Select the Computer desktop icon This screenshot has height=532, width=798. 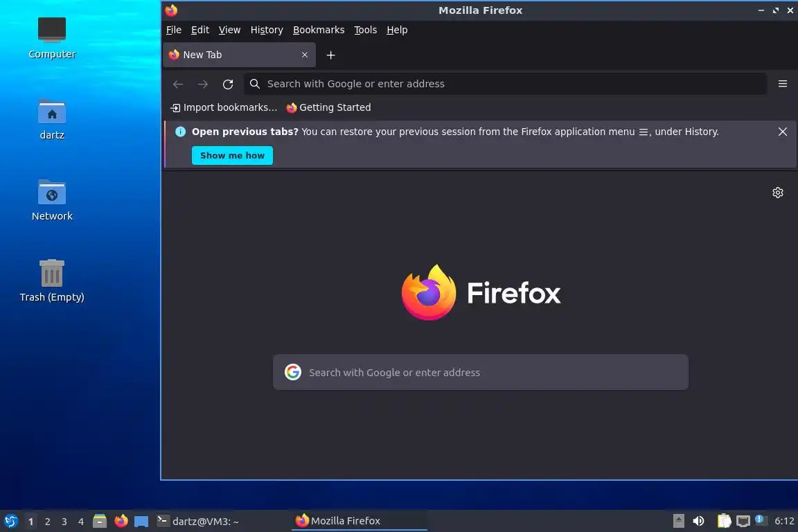52,38
